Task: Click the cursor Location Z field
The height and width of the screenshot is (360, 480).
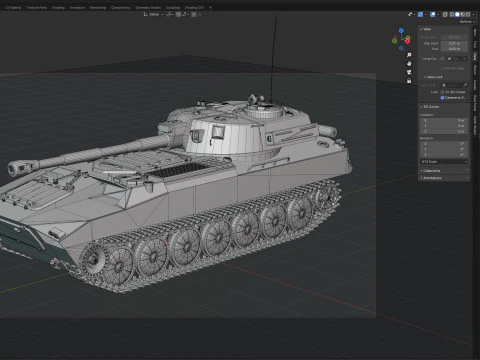Action: click(444, 132)
